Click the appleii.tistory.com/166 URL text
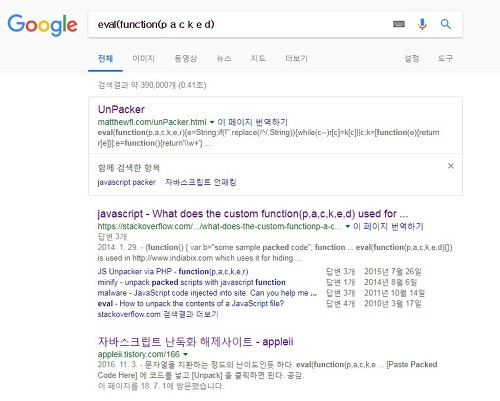The image size is (500, 401). pos(139,354)
